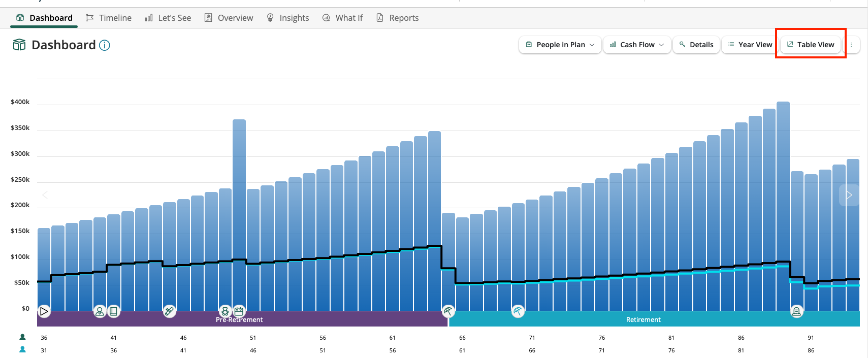
Task: Open the What If tab
Action: (343, 18)
